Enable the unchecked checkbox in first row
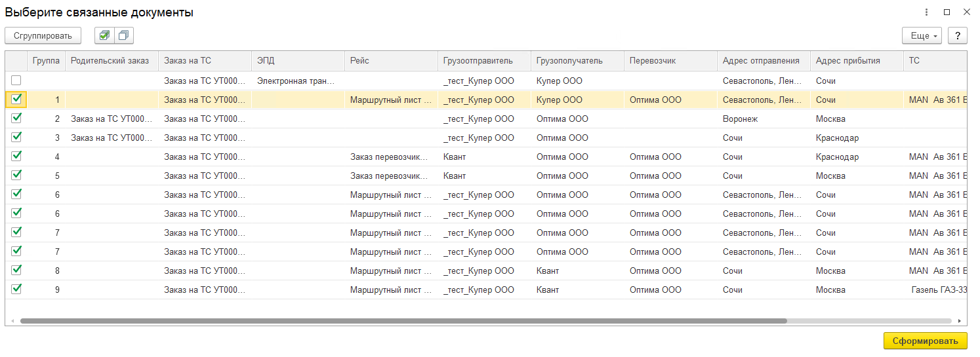This screenshot has width=980, height=357. [x=16, y=81]
